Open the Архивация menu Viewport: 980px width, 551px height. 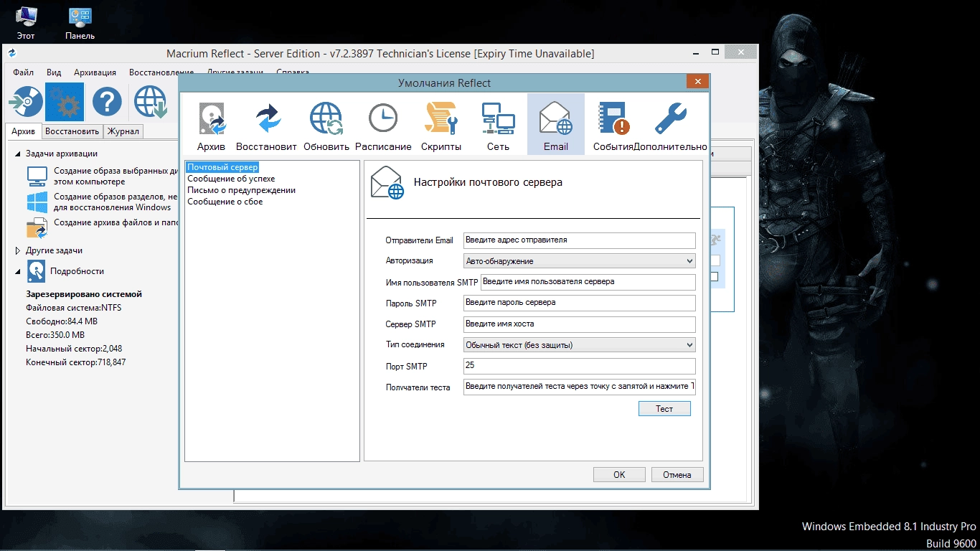click(x=95, y=72)
